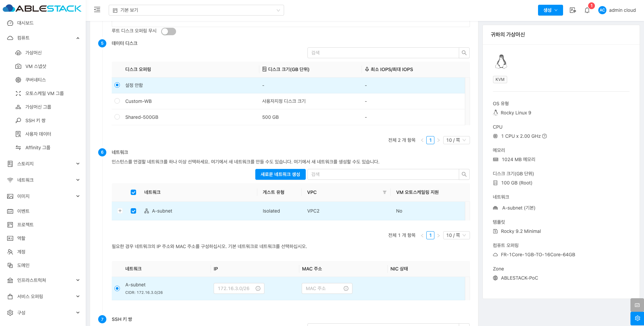
Task: Toggle root disk offering override switch
Action: (x=168, y=31)
